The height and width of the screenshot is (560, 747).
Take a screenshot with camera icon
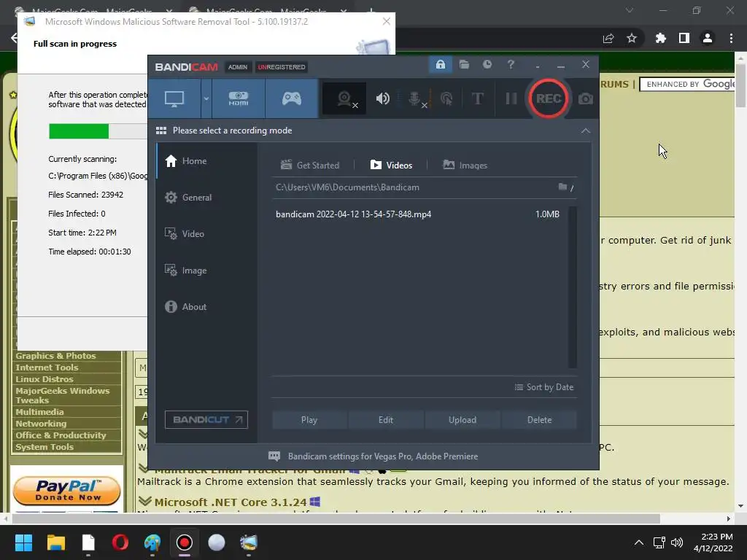point(586,98)
